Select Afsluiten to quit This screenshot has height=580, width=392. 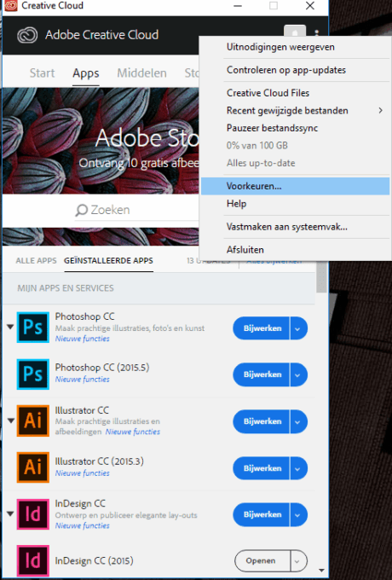(x=295, y=250)
